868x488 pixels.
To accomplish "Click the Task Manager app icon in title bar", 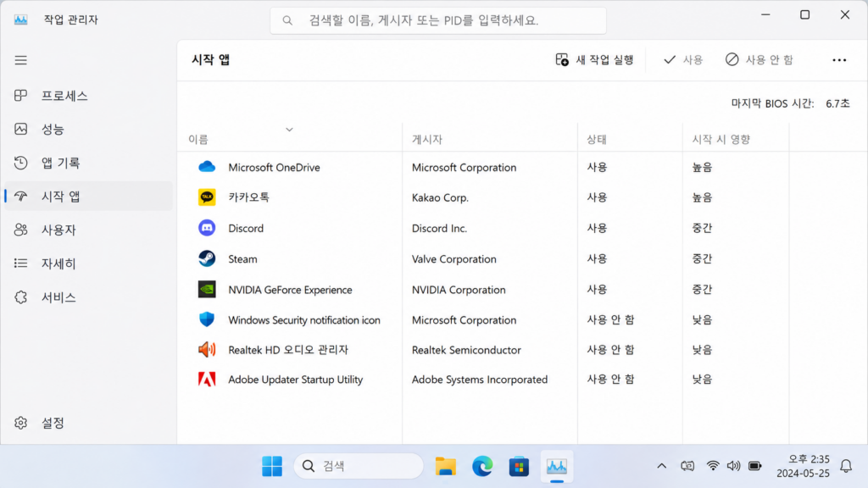I will 21,20.
